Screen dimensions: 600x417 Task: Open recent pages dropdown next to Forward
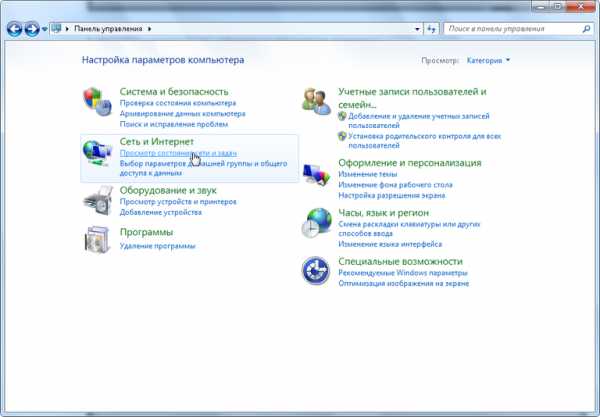click(44, 29)
